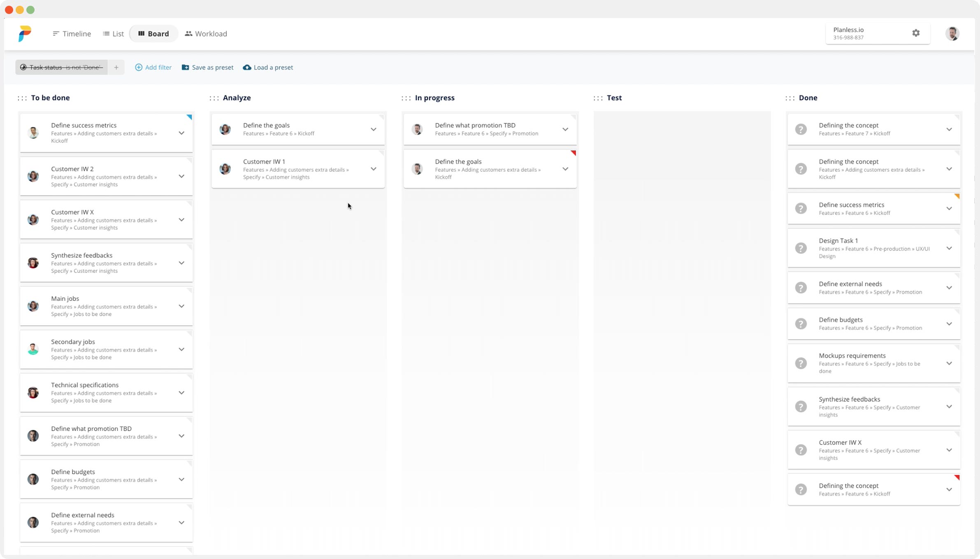Click red priority flag on Define the goals
980x559 pixels.
[573, 153]
